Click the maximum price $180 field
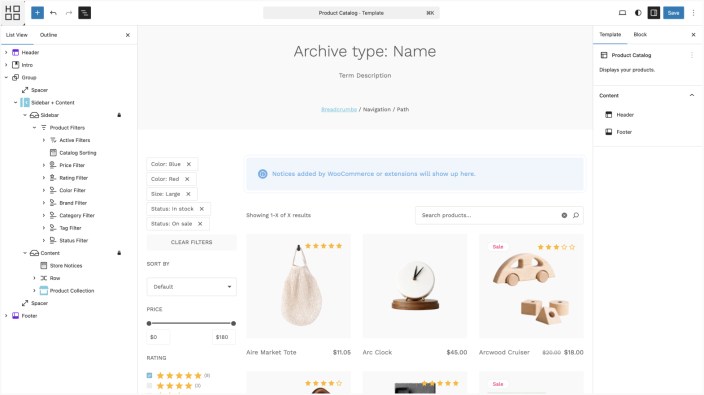Screen dimensions: 704x395 click(224, 337)
